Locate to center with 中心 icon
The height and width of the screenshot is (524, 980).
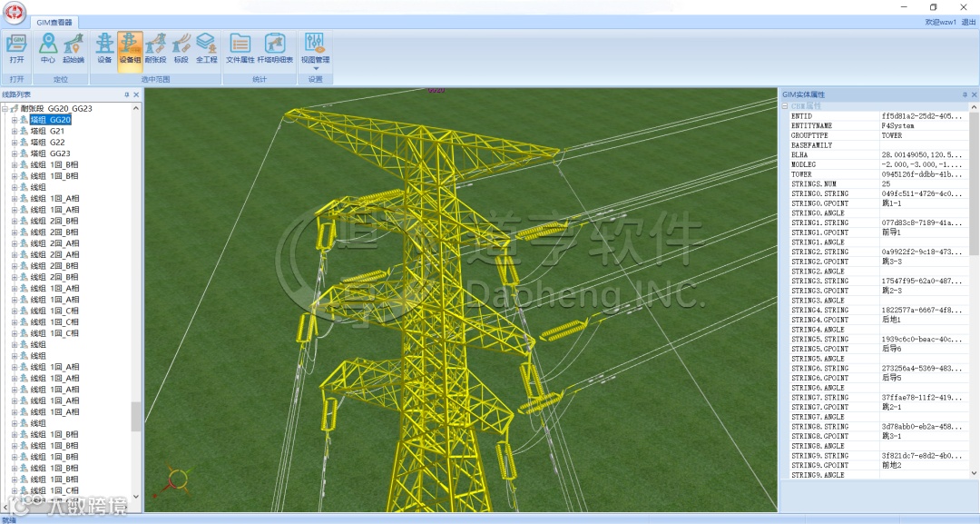47,49
